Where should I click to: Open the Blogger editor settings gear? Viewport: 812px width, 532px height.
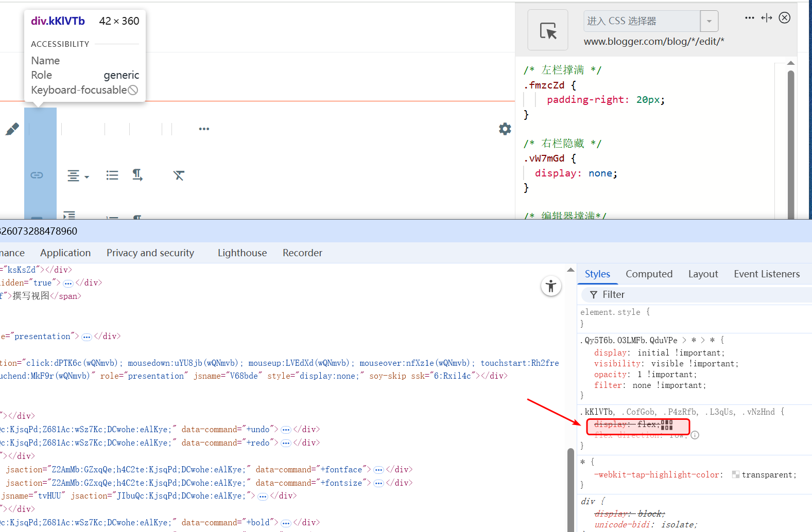(505, 129)
